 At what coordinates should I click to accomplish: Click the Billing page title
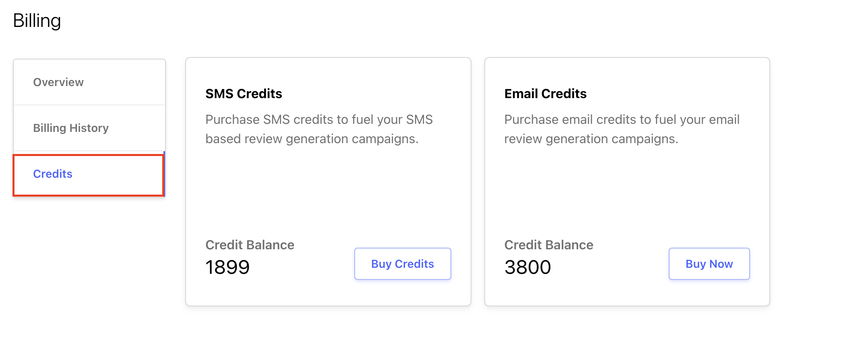tap(37, 21)
